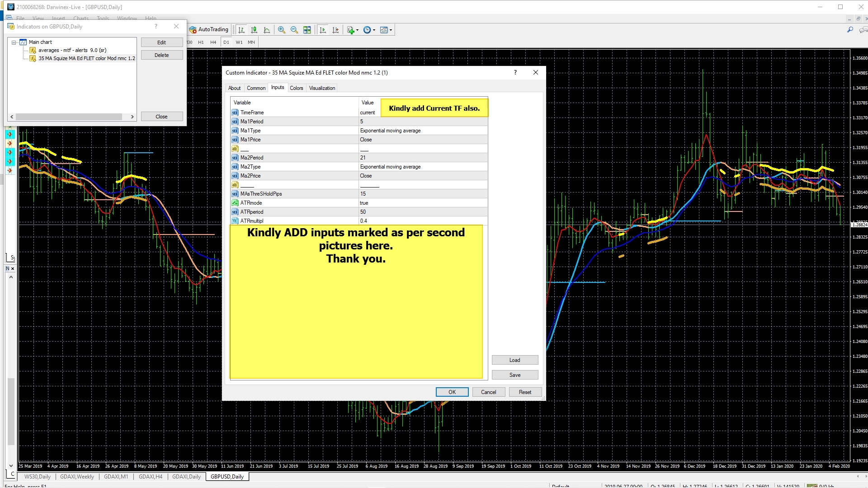The height and width of the screenshot is (488, 868).
Task: Collapse the Main chart tree node
Action: (14, 42)
